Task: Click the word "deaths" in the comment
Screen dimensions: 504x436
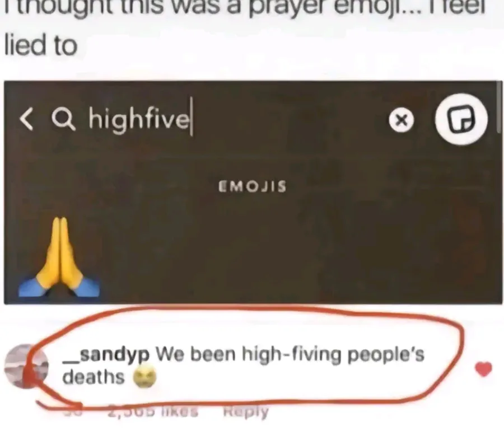Action: [93, 377]
